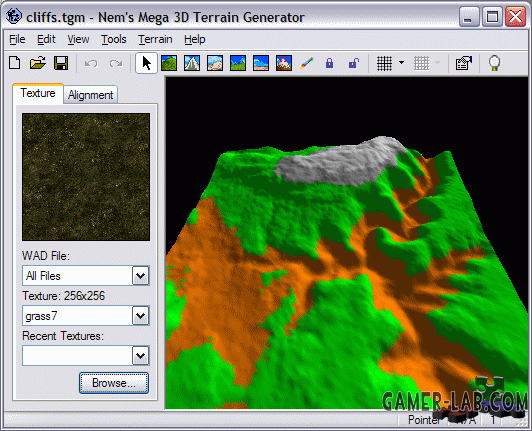Screen dimensions: 532x431
Task: Switch to the Alignment tab
Action: click(90, 95)
